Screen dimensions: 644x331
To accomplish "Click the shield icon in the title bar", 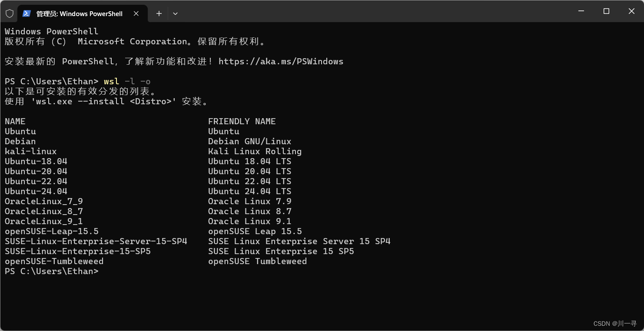I will pyautogui.click(x=9, y=13).
